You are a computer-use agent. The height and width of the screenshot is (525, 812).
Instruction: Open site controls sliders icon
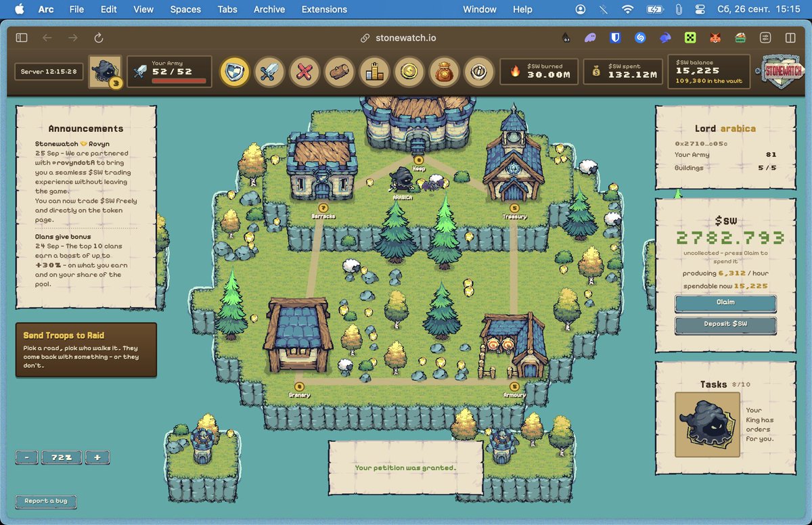765,38
